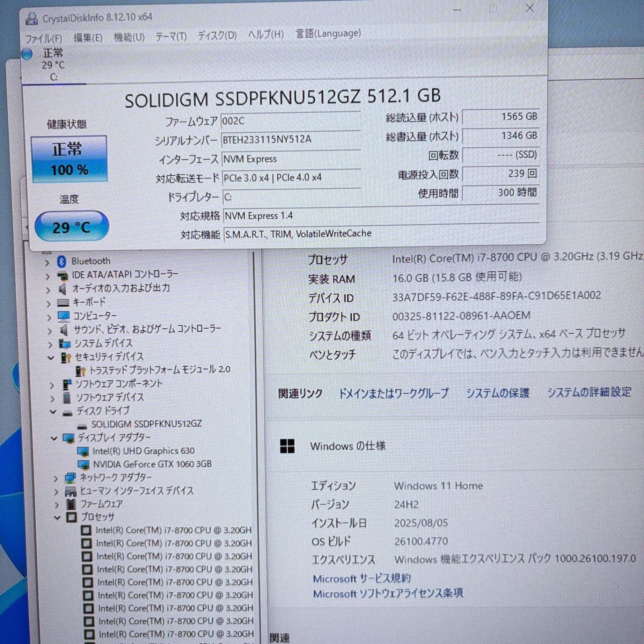The width and height of the screenshot is (644, 644).
Task: Click the 29 °C temperature button
Action: coord(72,227)
